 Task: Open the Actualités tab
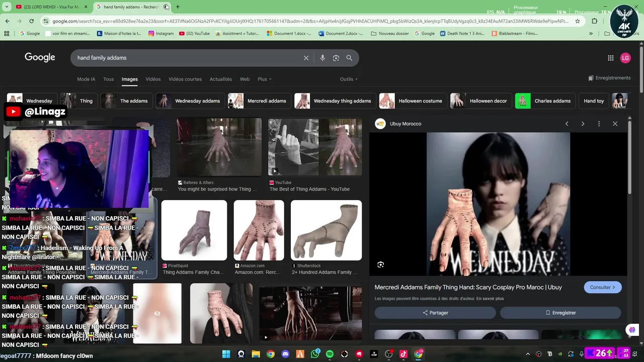point(221,79)
